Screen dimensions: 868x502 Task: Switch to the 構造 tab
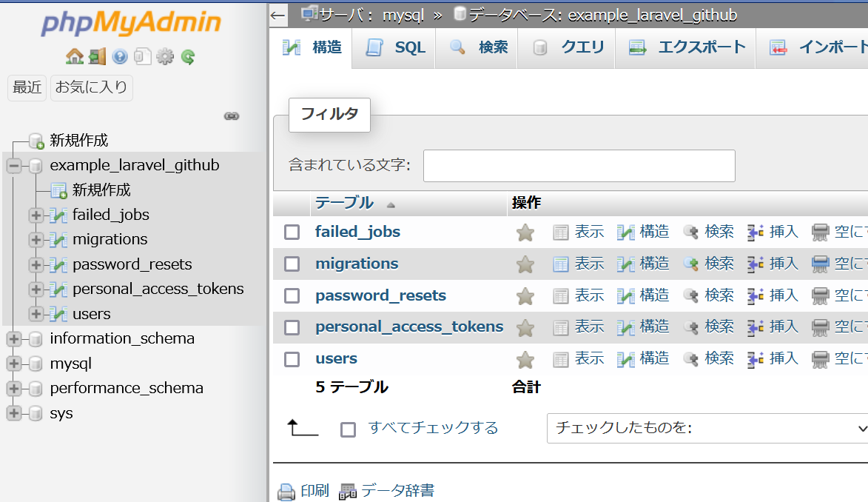[x=311, y=48]
